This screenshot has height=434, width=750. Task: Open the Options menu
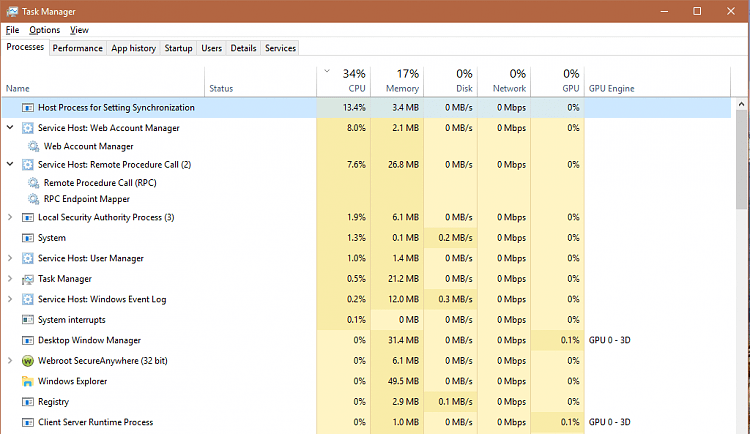click(x=44, y=30)
